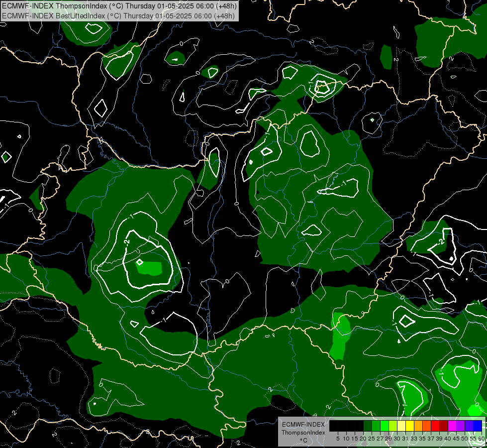Image resolution: width=487 pixels, height=448 pixels.
Task: Click the ThompsonIndex label in the legend
Action: [303, 433]
